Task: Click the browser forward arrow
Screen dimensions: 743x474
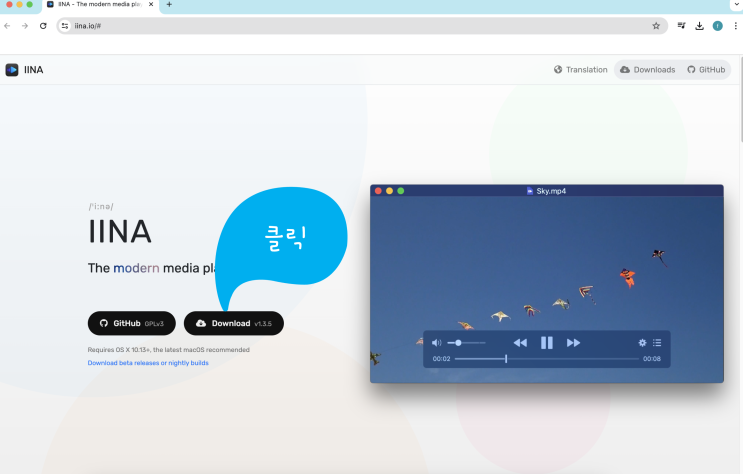Action: (25, 26)
